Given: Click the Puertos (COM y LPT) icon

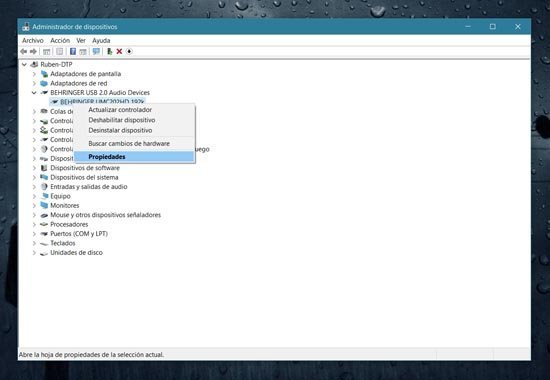Looking at the screenshot, I should pyautogui.click(x=44, y=234).
